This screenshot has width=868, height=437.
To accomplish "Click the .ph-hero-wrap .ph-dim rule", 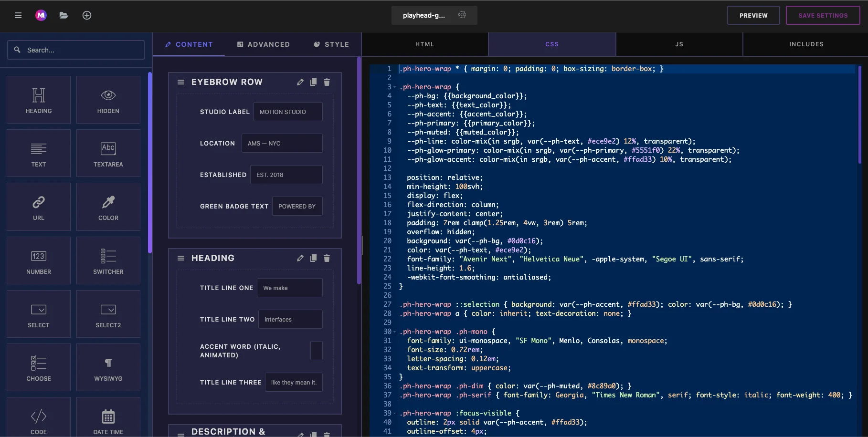I will pyautogui.click(x=515, y=386).
